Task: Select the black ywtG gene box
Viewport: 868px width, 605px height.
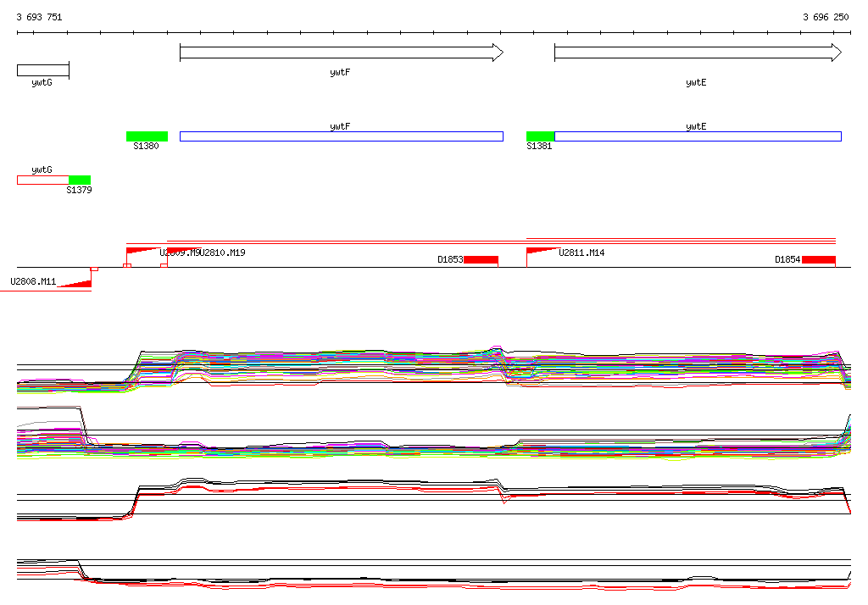Action: click(x=43, y=70)
